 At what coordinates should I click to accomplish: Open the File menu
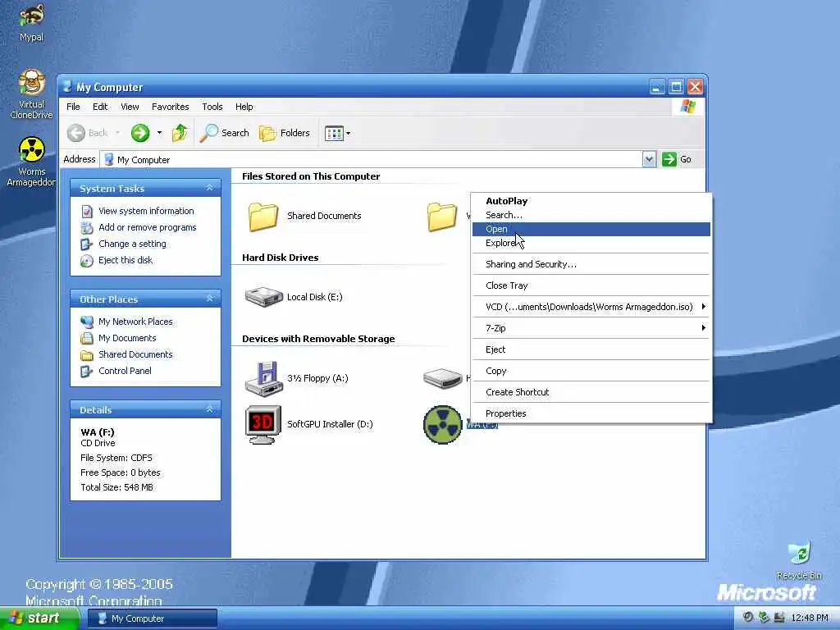point(73,107)
